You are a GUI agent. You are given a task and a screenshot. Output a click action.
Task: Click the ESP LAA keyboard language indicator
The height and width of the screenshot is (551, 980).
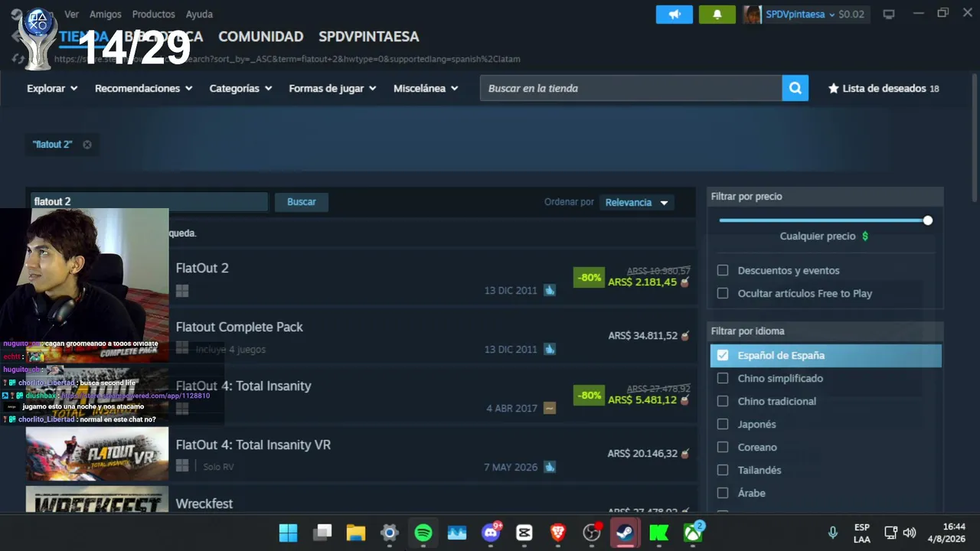point(862,533)
